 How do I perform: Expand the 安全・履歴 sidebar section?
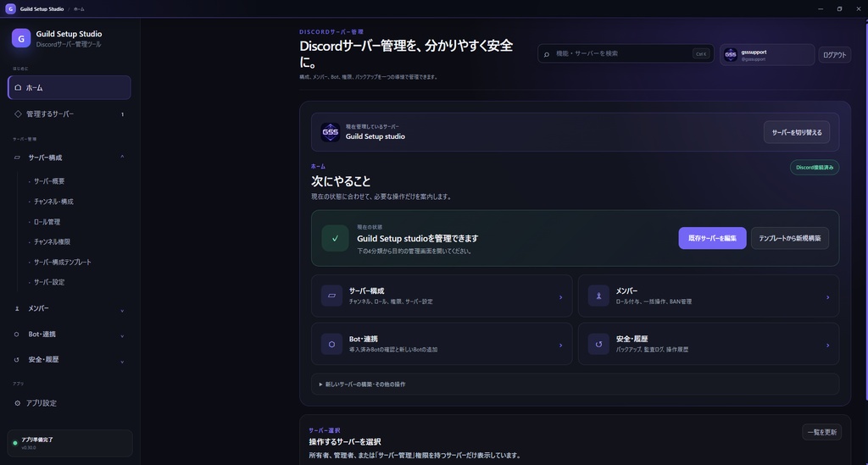122,362
